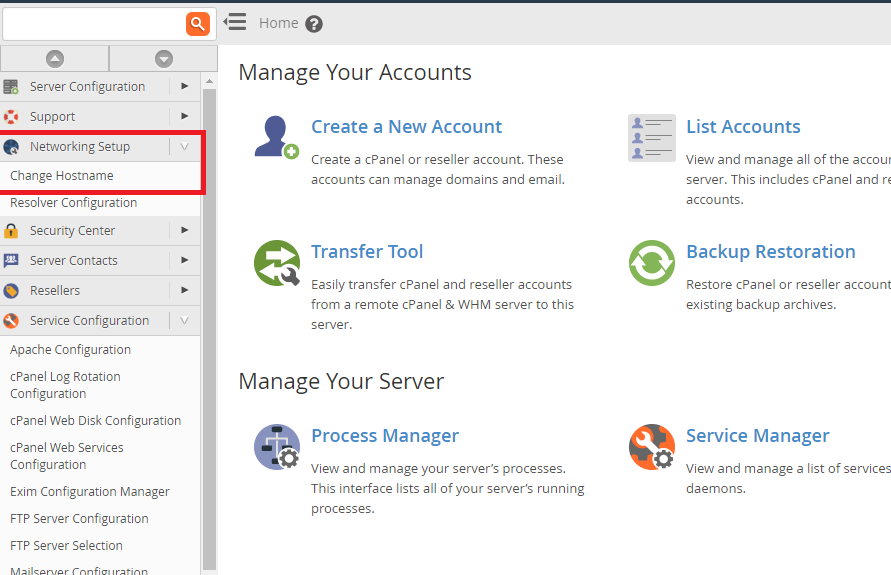This screenshot has width=891, height=575.
Task: Click the List Accounts icon
Action: click(x=652, y=138)
